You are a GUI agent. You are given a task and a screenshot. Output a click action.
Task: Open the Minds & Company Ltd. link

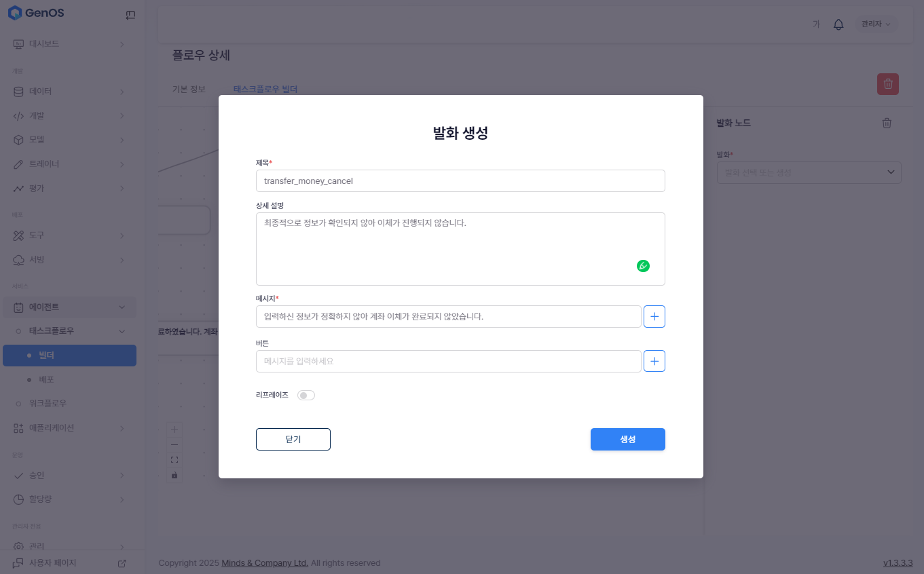pos(265,563)
